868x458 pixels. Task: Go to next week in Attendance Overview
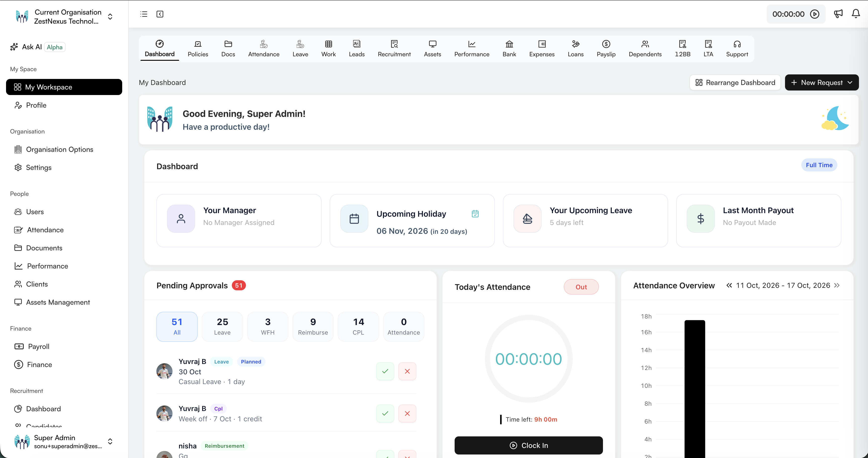[837, 286]
